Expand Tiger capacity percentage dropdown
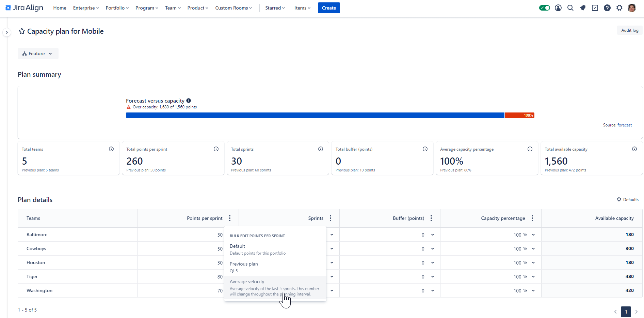 coord(533,276)
